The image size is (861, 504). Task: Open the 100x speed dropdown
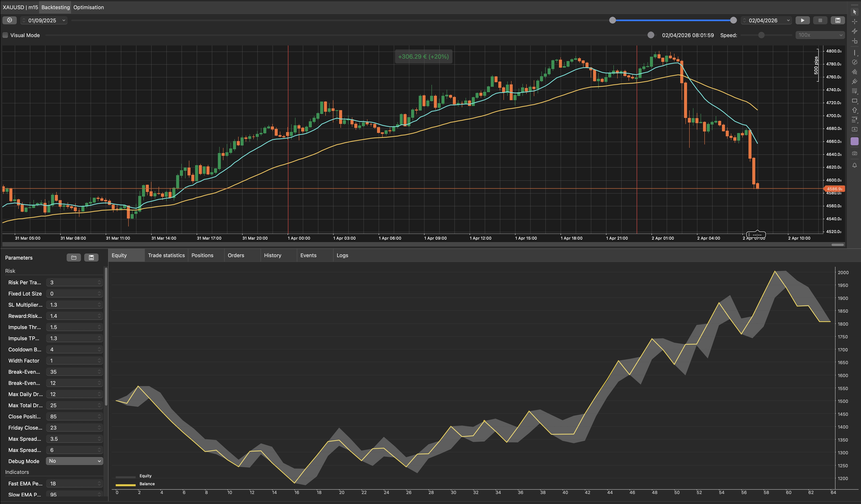point(819,35)
